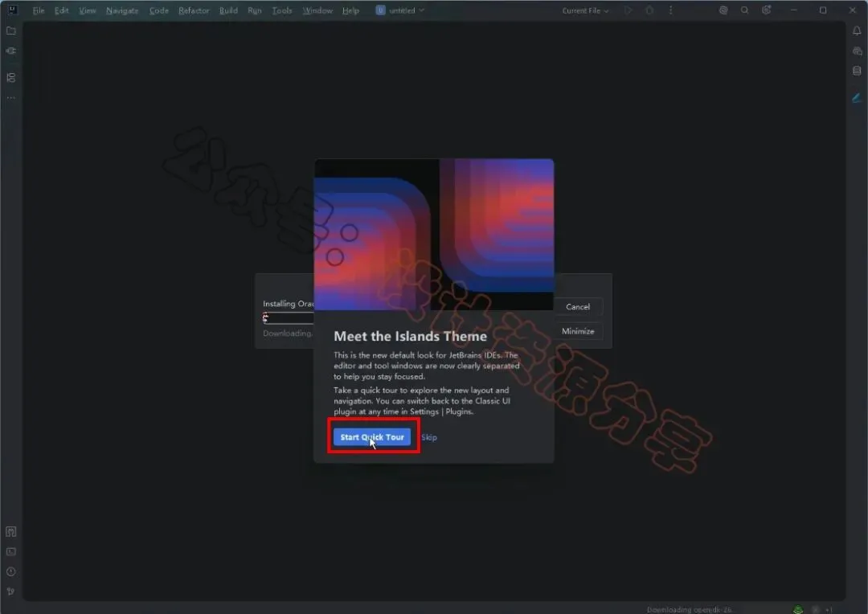Open the Build hammer tool window icon
The image size is (868, 614).
click(11, 531)
